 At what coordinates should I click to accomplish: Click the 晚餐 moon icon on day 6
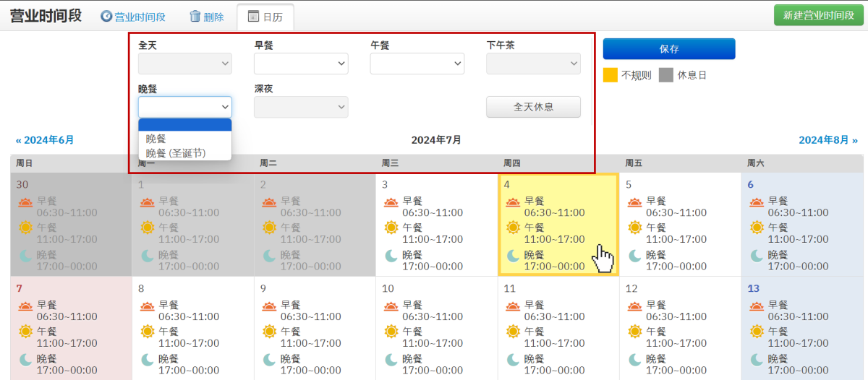click(x=757, y=255)
